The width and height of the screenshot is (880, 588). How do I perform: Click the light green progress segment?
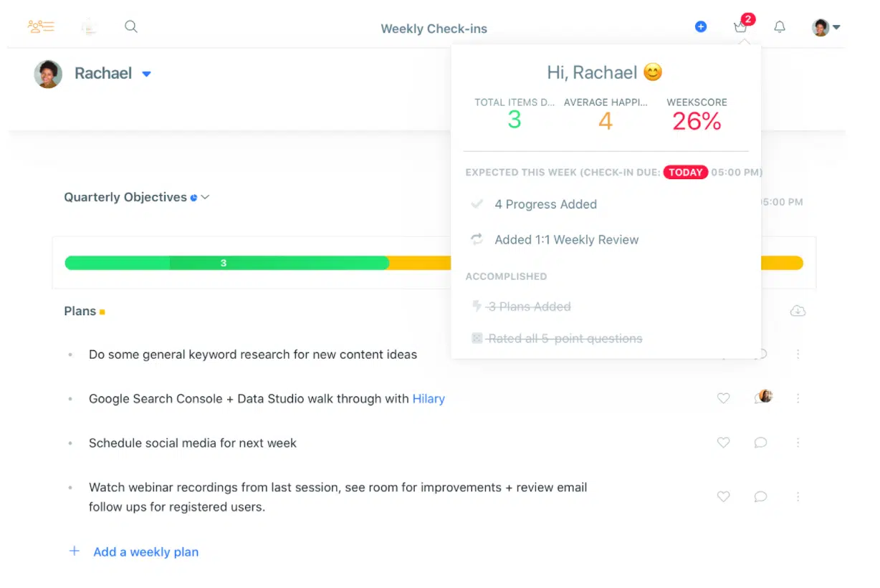(x=117, y=263)
